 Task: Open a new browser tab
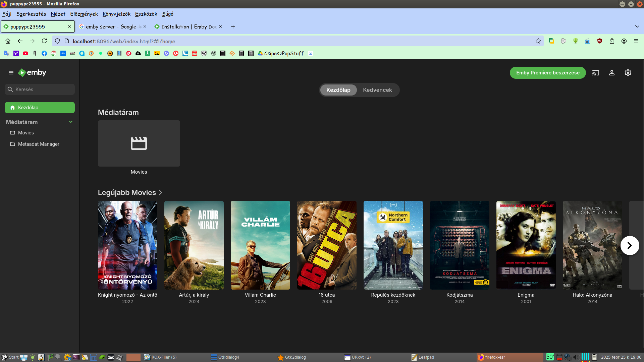coord(233,27)
